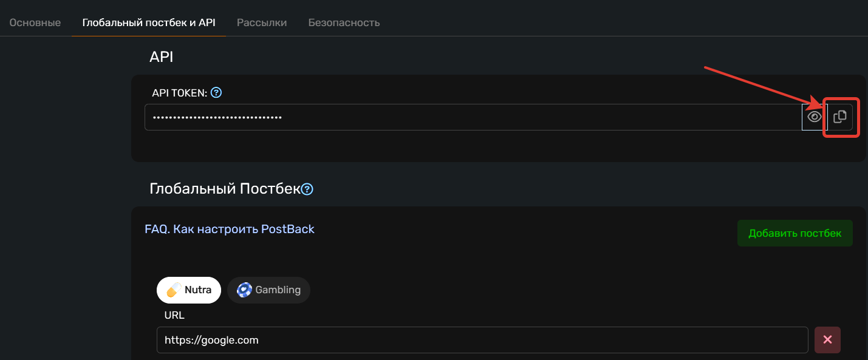Switch to the Безопасность tab
Image resolution: width=868 pixels, height=360 pixels.
[344, 22]
